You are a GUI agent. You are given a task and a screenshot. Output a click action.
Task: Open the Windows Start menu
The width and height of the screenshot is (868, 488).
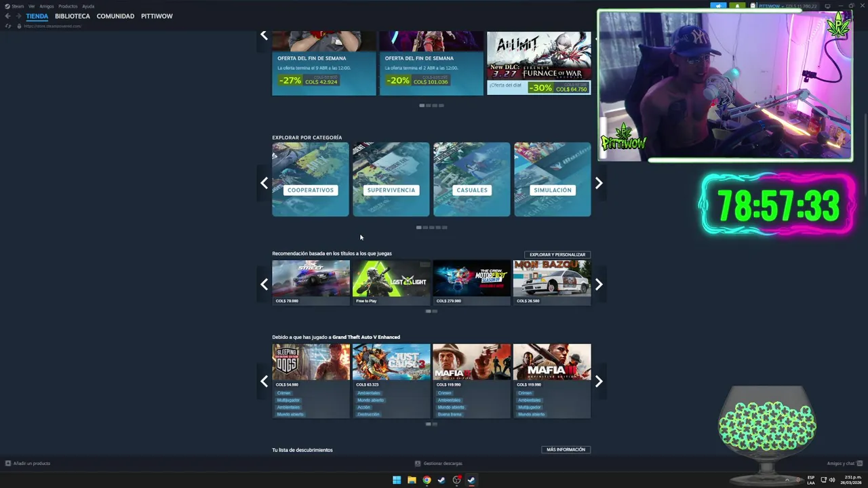[397, 480]
